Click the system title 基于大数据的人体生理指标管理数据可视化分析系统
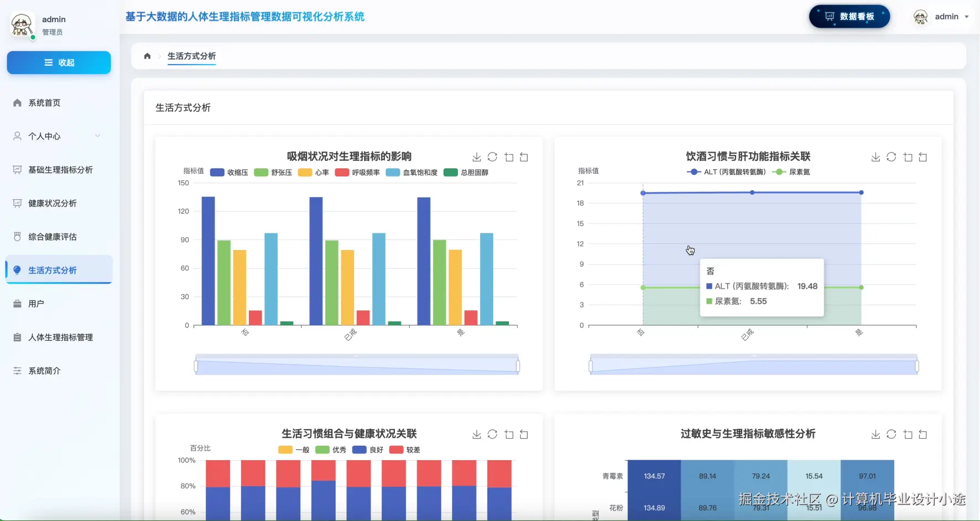980x521 pixels. [x=245, y=17]
